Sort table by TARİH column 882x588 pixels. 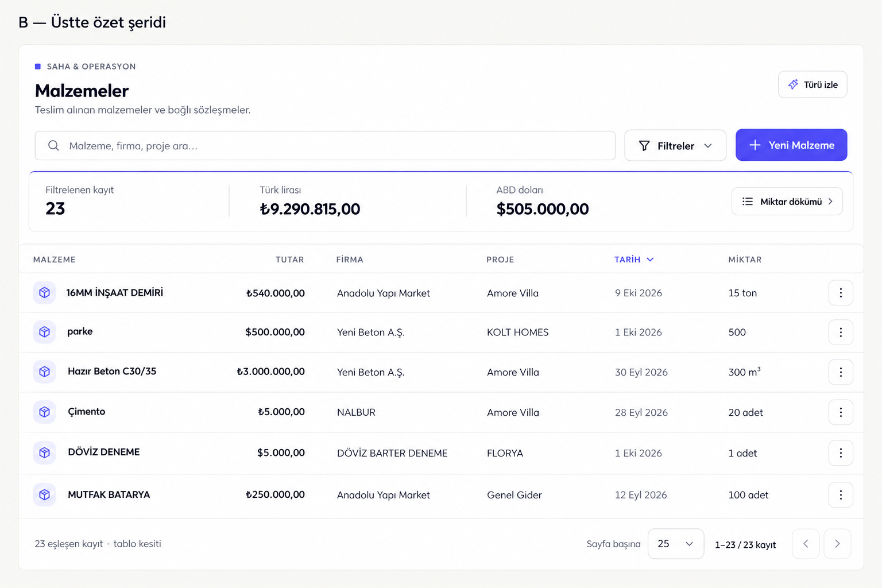tap(634, 260)
